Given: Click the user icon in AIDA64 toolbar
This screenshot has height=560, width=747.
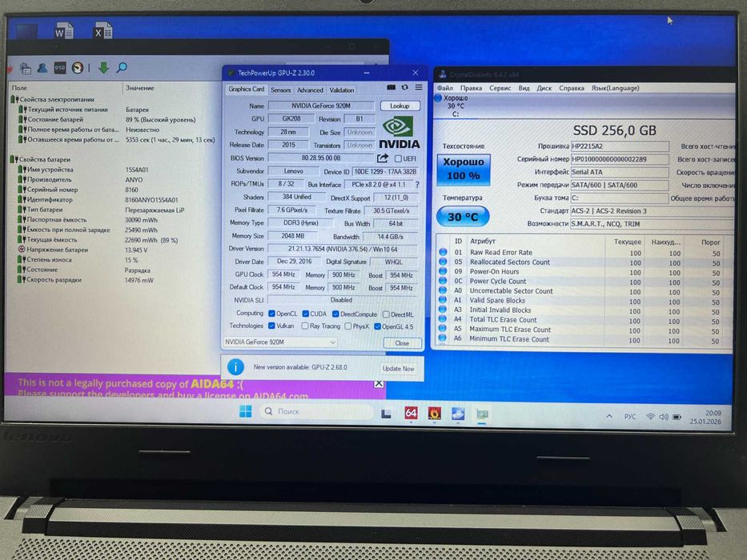Looking at the screenshot, I should pos(42,68).
